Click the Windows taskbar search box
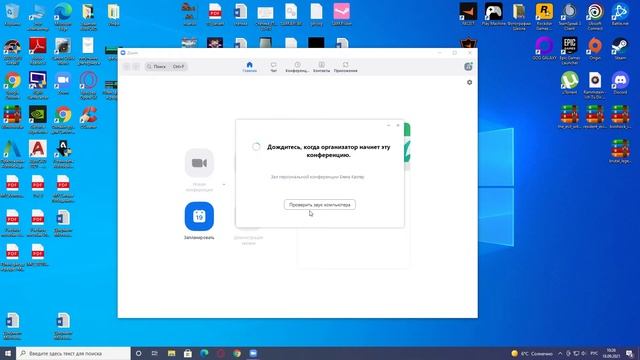640x360 pixels. coord(73,353)
